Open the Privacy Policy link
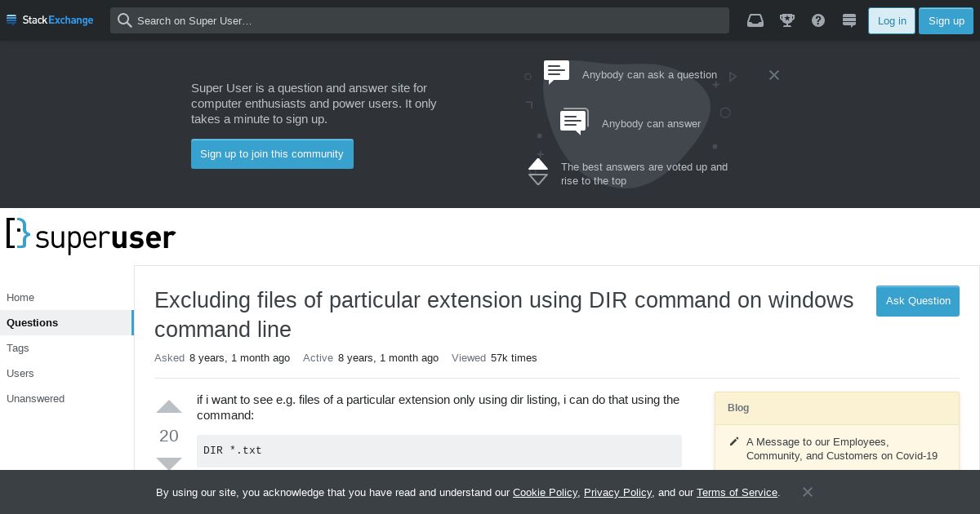Image resolution: width=980 pixels, height=514 pixels. (617, 493)
